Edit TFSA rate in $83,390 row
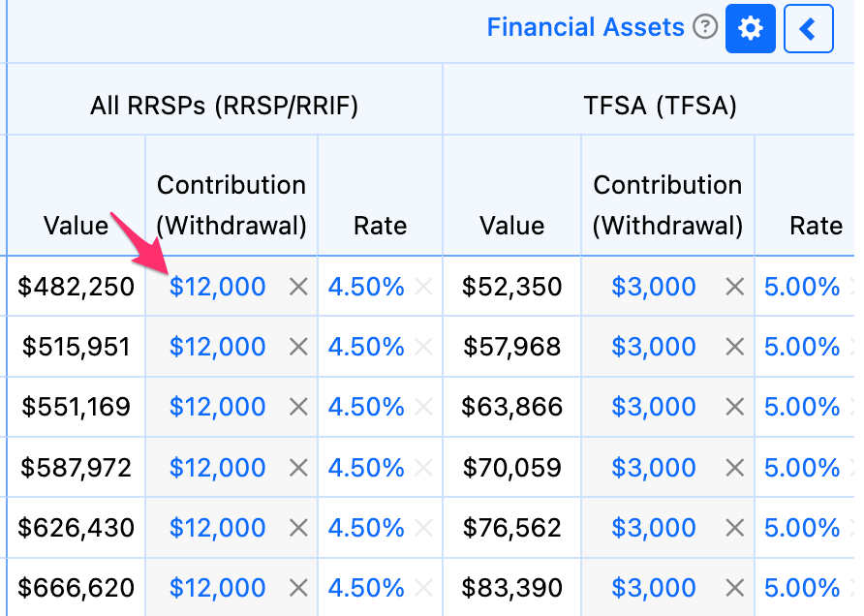Image resolution: width=864 pixels, height=616 pixels. [x=802, y=587]
